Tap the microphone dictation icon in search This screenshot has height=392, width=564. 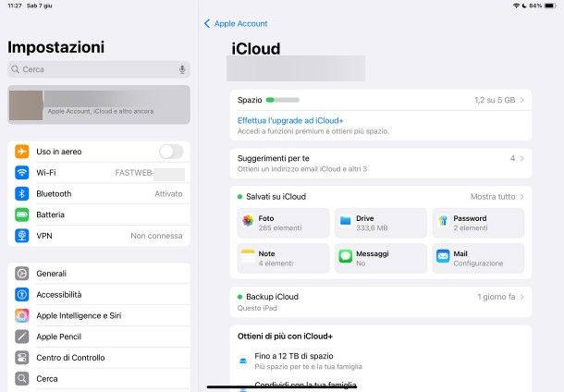(x=182, y=69)
